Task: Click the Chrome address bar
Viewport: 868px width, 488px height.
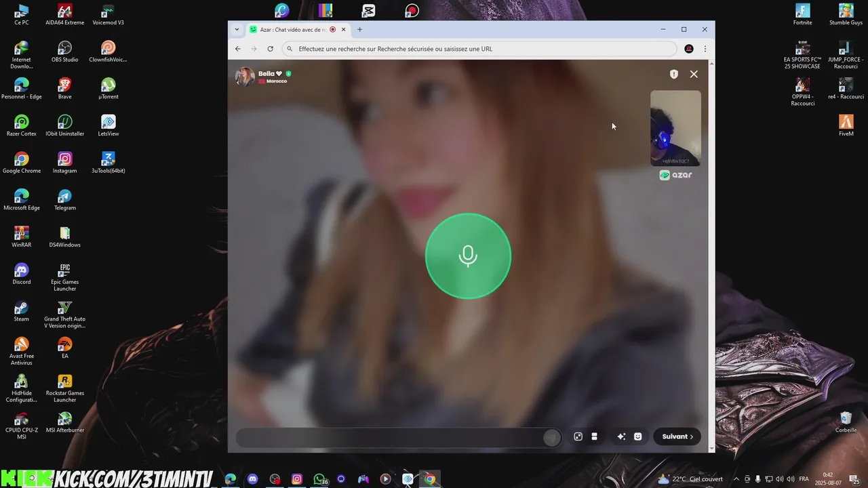Action: point(480,49)
